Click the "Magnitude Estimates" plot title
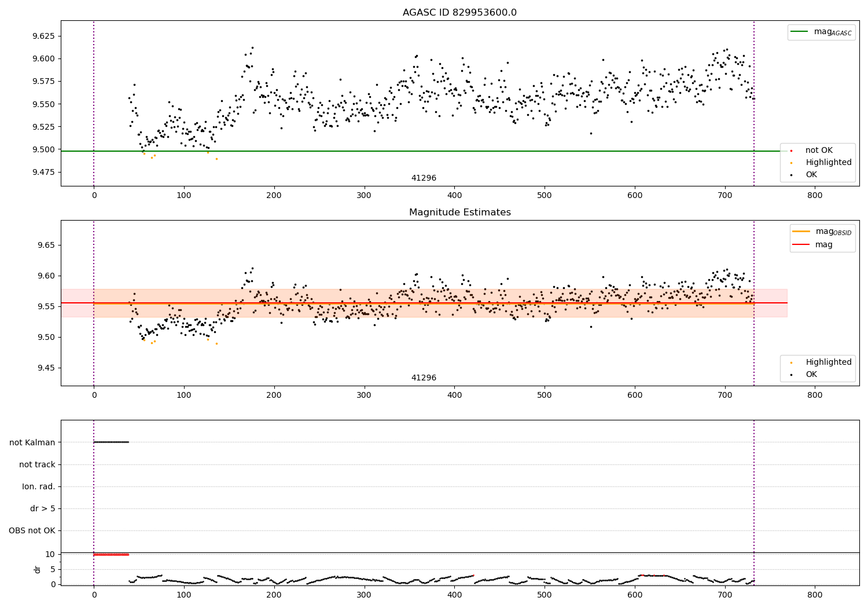Image resolution: width=868 pixels, height=608 pixels. [x=459, y=213]
